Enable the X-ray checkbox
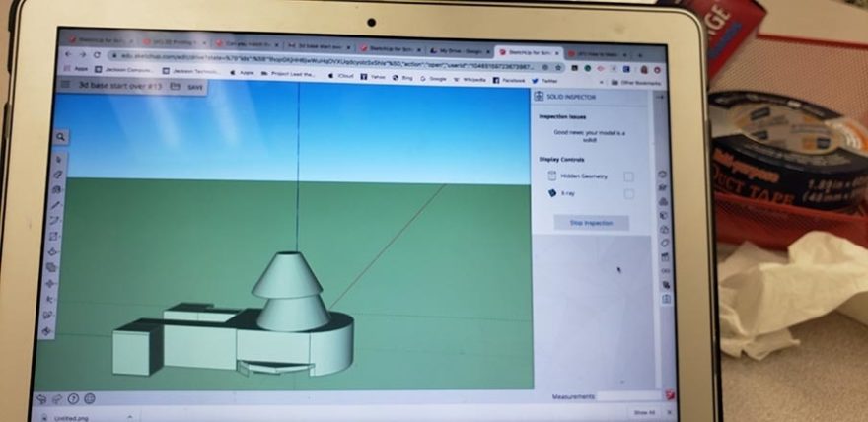This screenshot has width=868, height=422. [628, 194]
